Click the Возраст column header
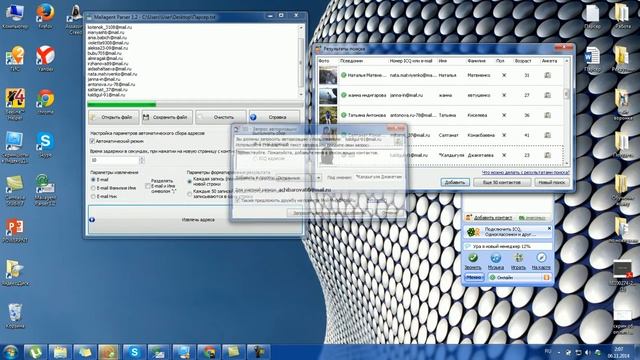 (523, 61)
